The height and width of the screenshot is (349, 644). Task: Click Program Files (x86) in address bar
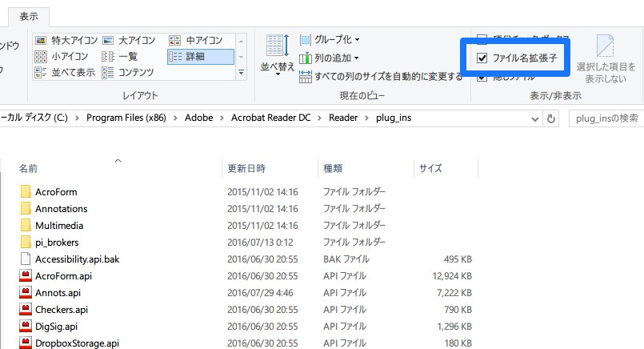(126, 118)
